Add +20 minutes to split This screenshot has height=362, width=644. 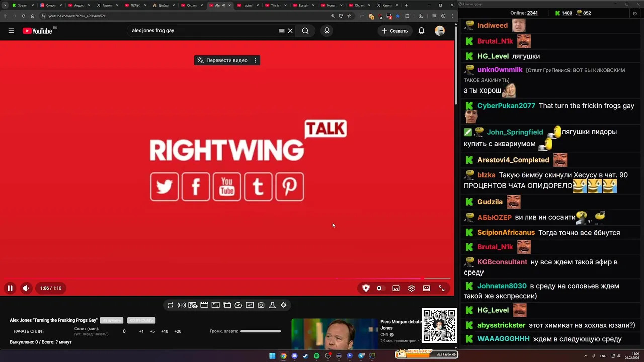coord(178,331)
